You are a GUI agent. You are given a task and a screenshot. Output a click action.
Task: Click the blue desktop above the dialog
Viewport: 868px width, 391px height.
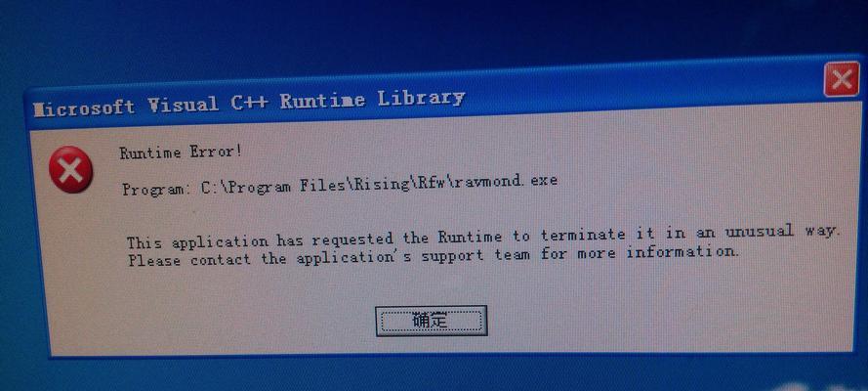tap(388, 33)
